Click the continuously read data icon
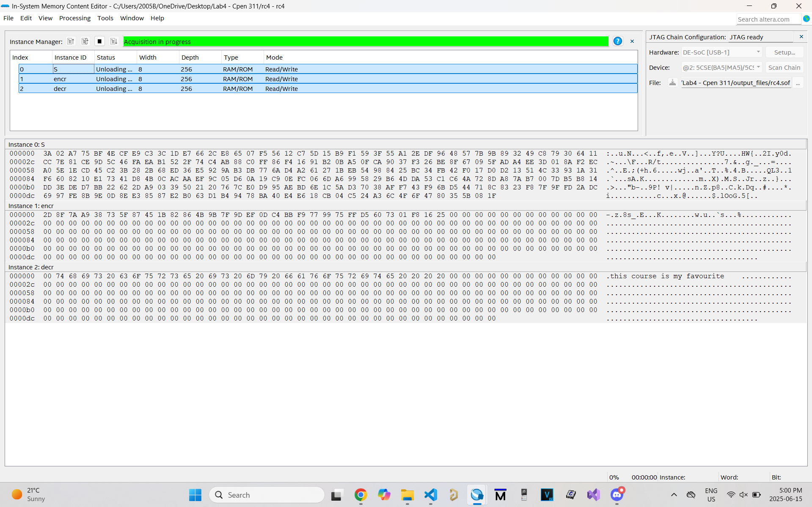Image resolution: width=812 pixels, height=507 pixels. point(85,41)
